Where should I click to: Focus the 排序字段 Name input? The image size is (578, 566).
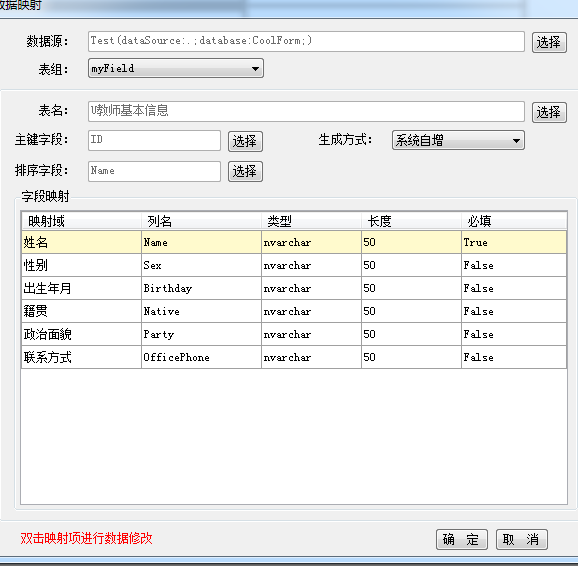(x=154, y=171)
